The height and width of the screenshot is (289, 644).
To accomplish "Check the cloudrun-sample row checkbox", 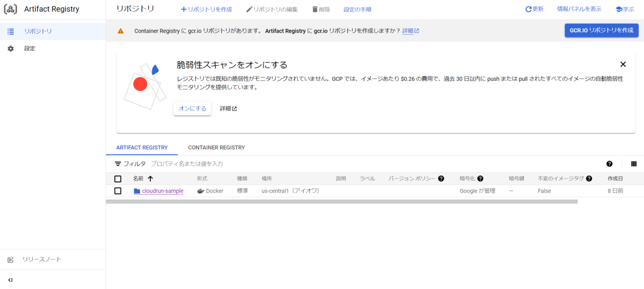I will click(118, 191).
